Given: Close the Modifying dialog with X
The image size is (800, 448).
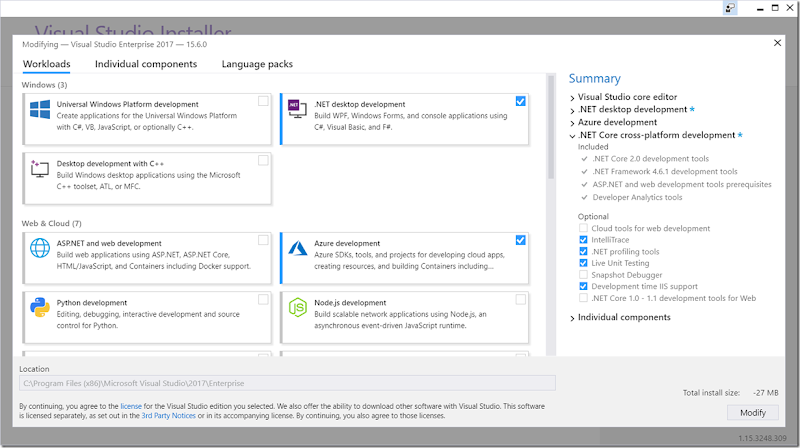Looking at the screenshot, I should (x=777, y=43).
